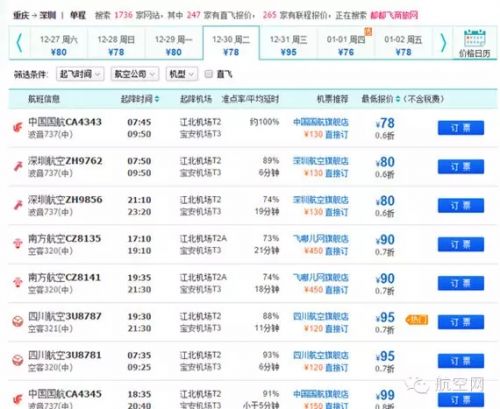This screenshot has height=409, width=500.
Task: Go to later dates with right arrow
Action: coord(443,43)
